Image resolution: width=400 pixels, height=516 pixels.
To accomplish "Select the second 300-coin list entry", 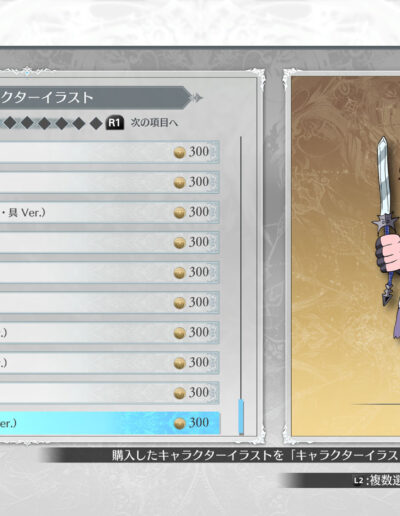I will point(110,182).
